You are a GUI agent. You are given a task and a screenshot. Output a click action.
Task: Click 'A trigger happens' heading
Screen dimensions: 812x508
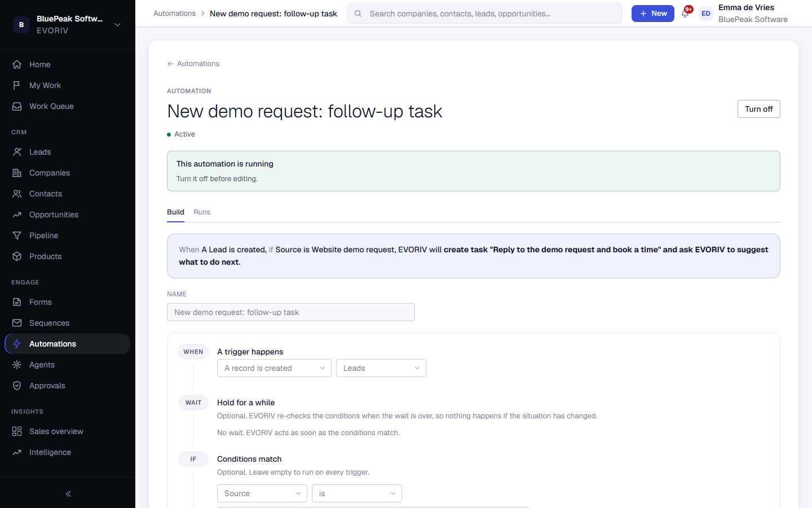click(x=250, y=352)
